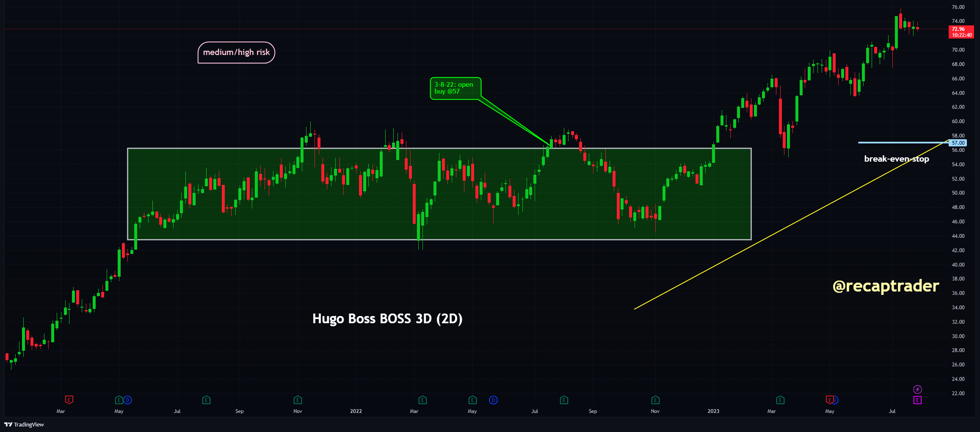Click the 'Hugo Boss BOSS 3D (2D)' title text
This screenshot has height=432, width=980.
pos(387,319)
